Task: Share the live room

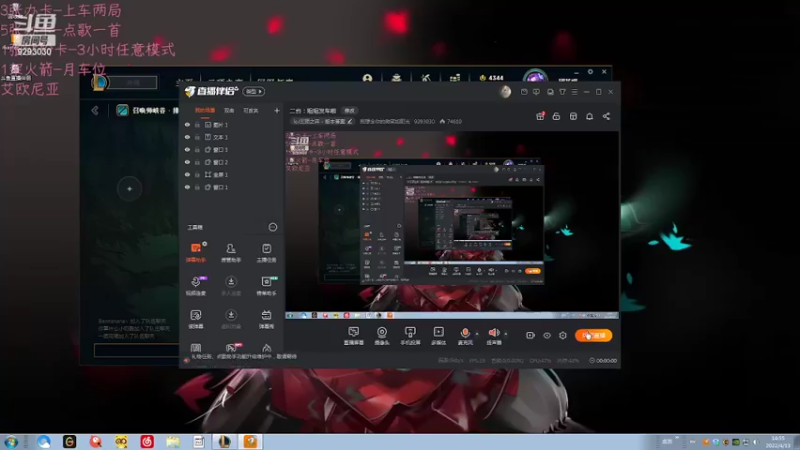Action: point(606,116)
